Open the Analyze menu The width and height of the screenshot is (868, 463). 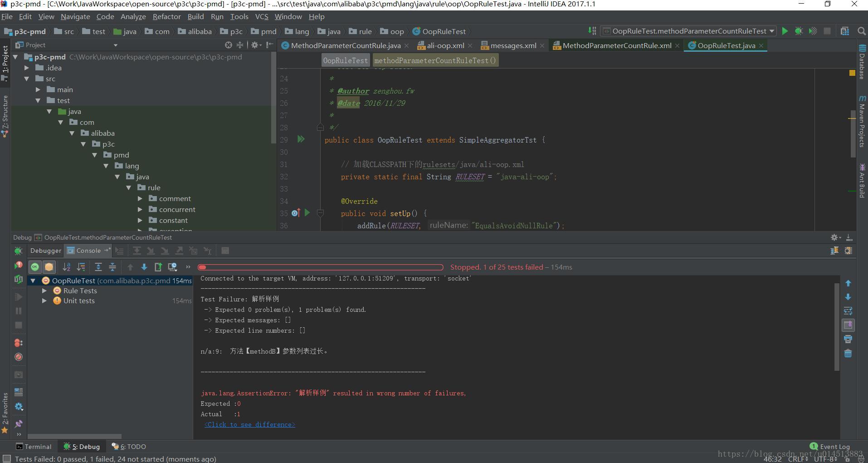pos(133,16)
